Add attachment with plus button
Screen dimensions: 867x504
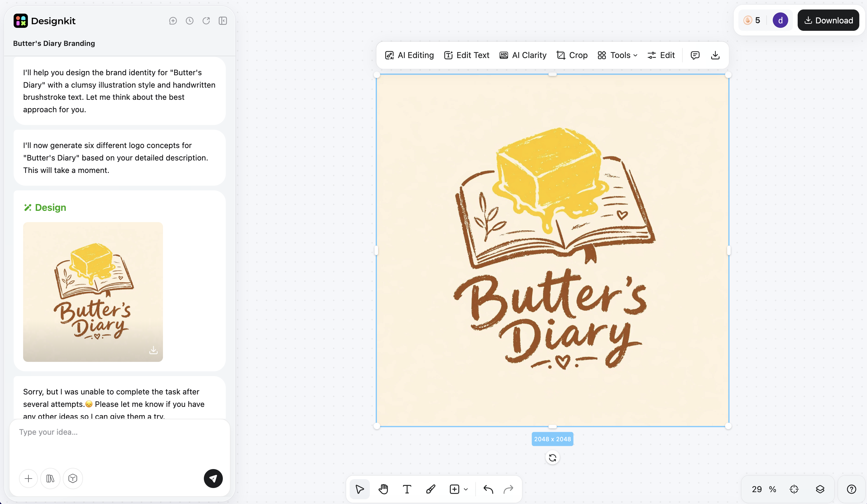pyautogui.click(x=28, y=478)
